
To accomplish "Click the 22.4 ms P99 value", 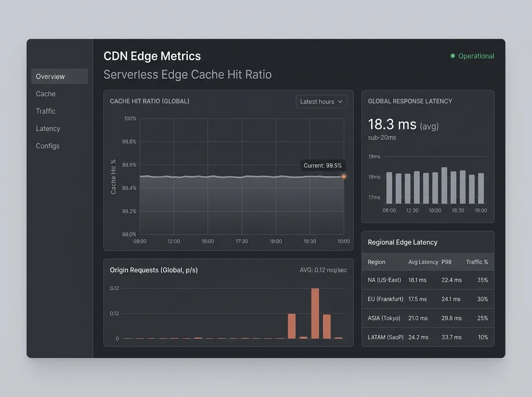I will (x=451, y=280).
